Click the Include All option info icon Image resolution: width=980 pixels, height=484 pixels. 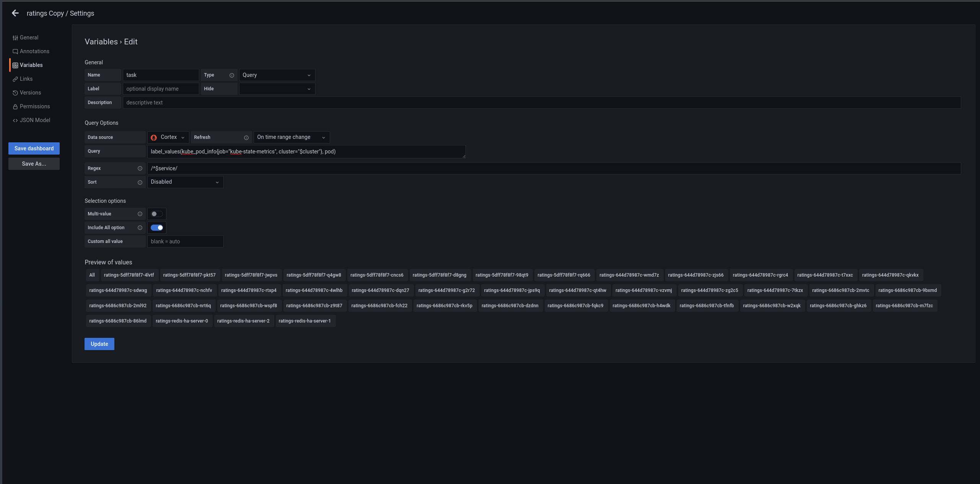coord(140,228)
